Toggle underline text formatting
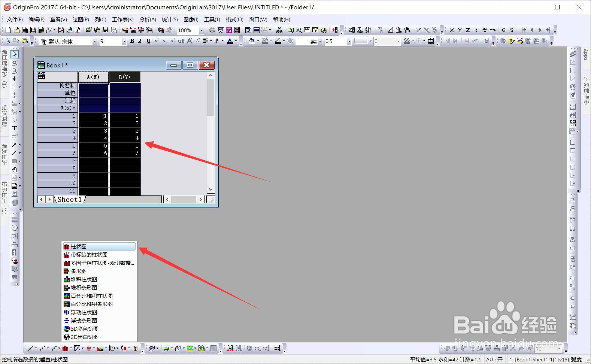This screenshot has height=364, width=591. (148, 41)
